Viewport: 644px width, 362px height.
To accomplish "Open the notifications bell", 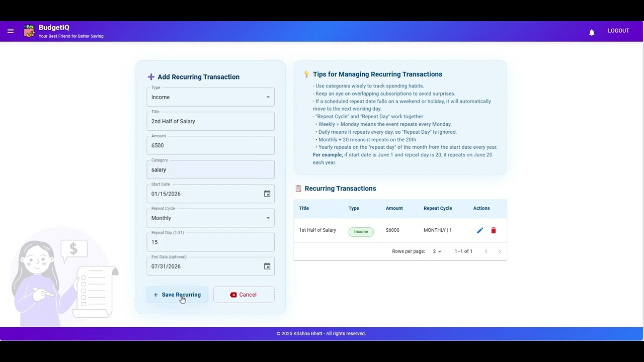I will point(592,32).
